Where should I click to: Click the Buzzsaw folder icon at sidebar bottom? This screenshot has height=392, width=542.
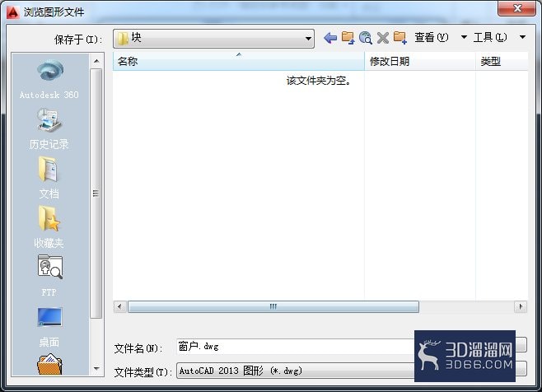click(49, 364)
